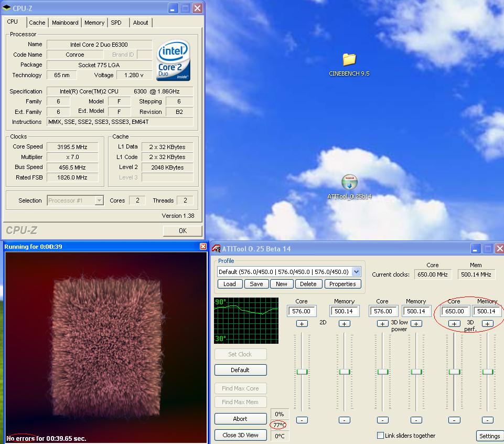Click the 3D low power Memory slider handle

coord(416,372)
